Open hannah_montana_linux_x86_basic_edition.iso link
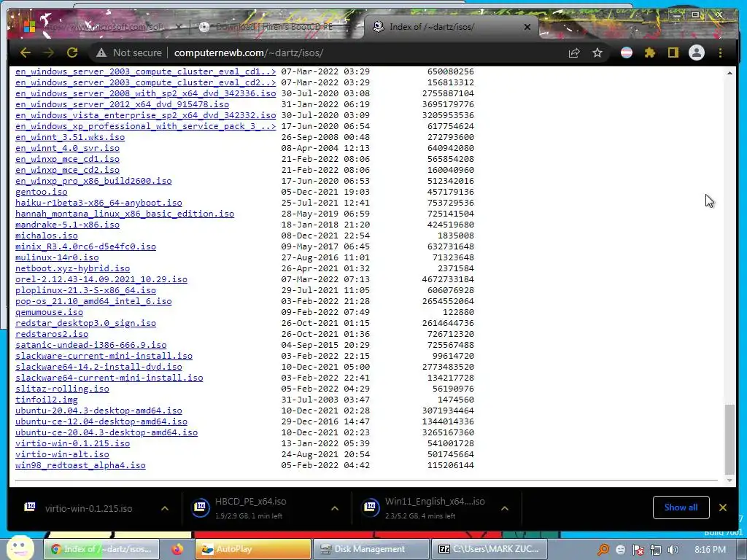 (x=125, y=214)
